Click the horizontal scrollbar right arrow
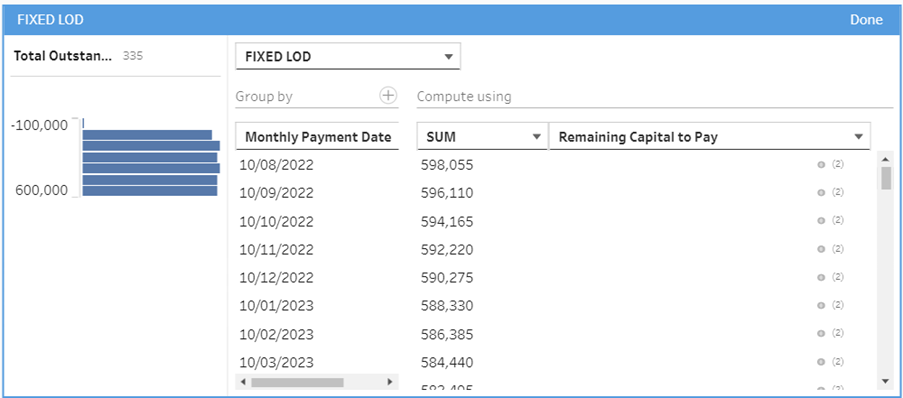This screenshot has height=398, width=903. [390, 382]
